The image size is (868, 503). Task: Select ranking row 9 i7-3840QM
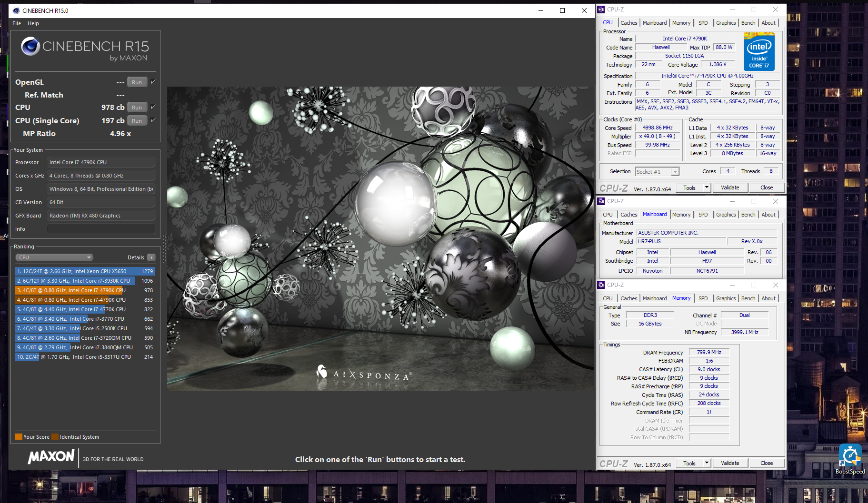[x=85, y=347]
